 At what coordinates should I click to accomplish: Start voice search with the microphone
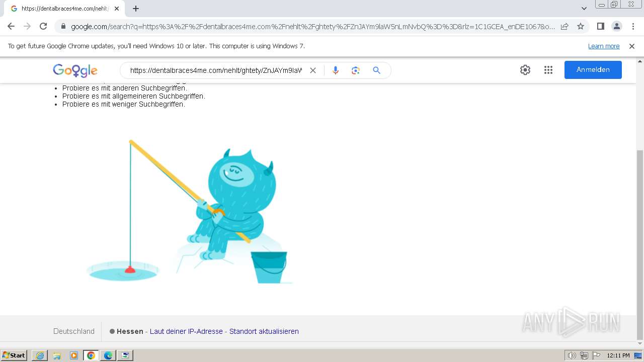click(336, 70)
